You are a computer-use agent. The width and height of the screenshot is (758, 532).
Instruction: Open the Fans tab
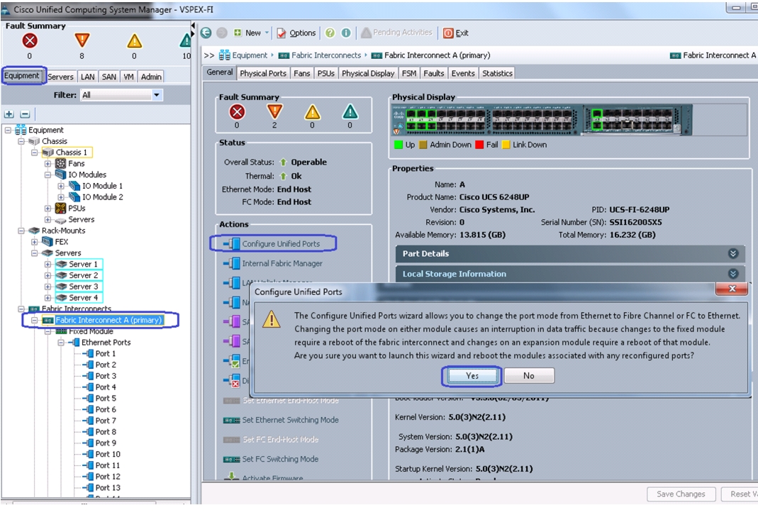tap(301, 73)
